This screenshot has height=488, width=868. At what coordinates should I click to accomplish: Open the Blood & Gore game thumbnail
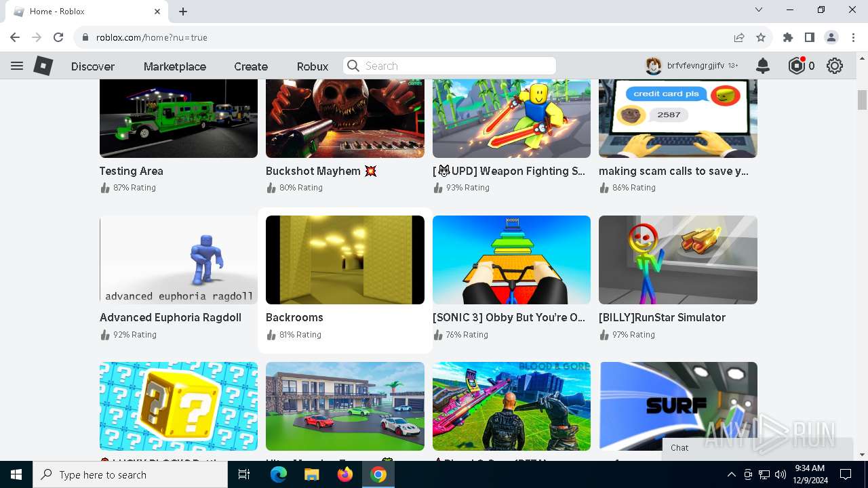click(511, 406)
